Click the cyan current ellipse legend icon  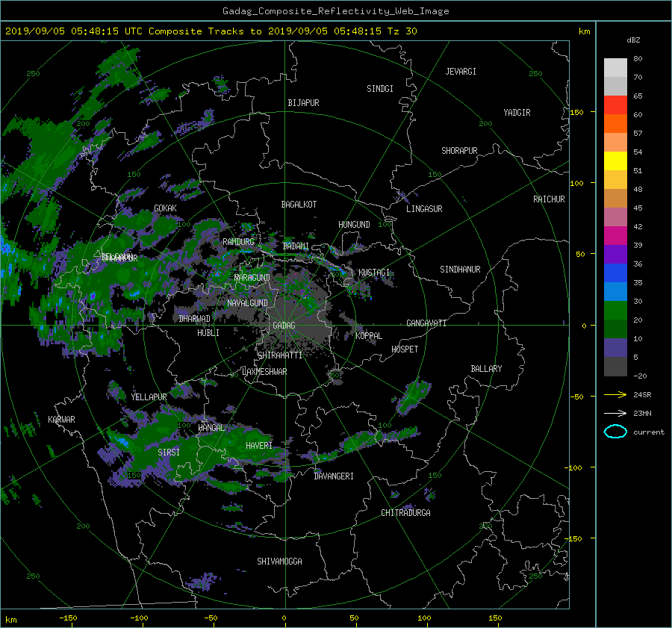tap(615, 432)
